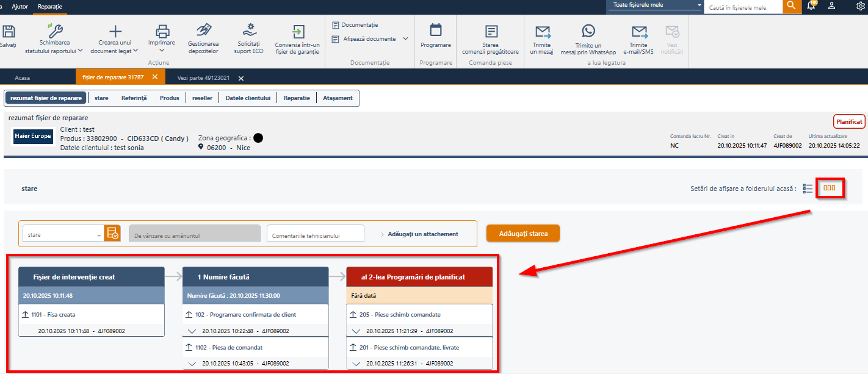Switch to column card display view icon
This screenshot has height=374, width=868.
tap(829, 188)
